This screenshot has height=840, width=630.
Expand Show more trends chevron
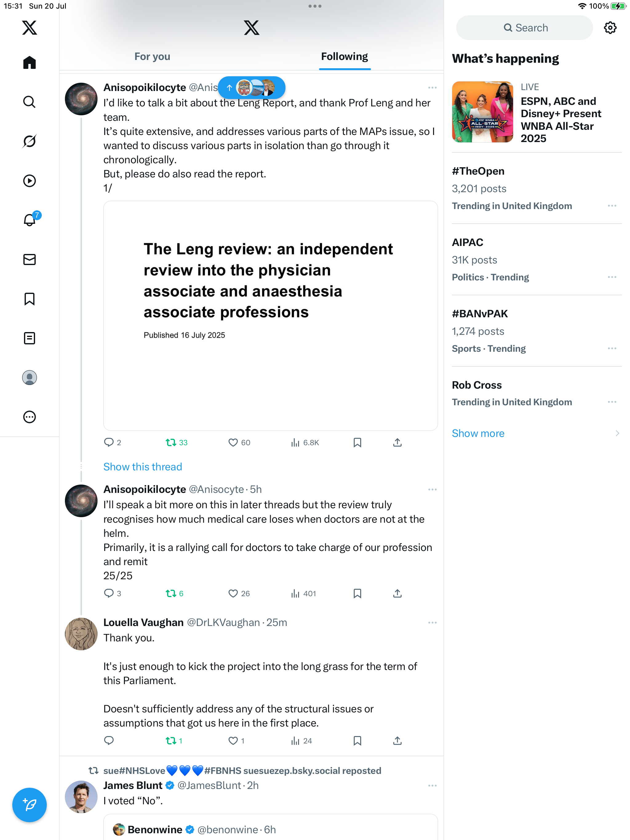tap(617, 433)
